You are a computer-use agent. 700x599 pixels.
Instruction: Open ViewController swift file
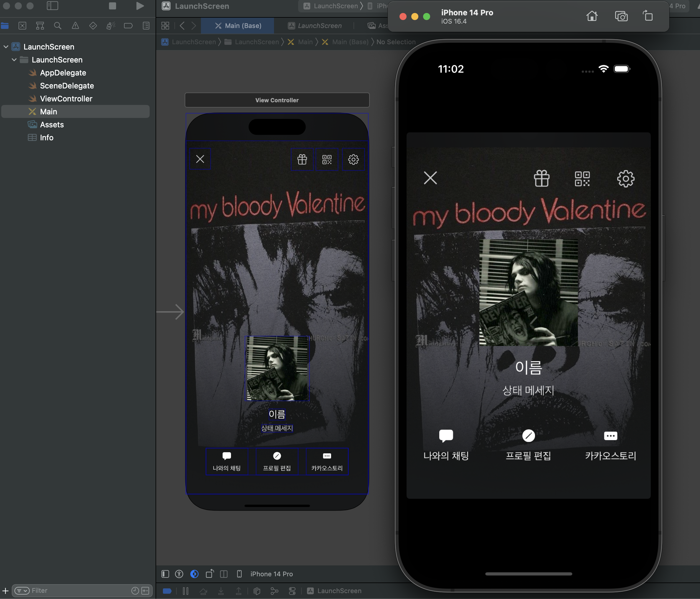(66, 98)
